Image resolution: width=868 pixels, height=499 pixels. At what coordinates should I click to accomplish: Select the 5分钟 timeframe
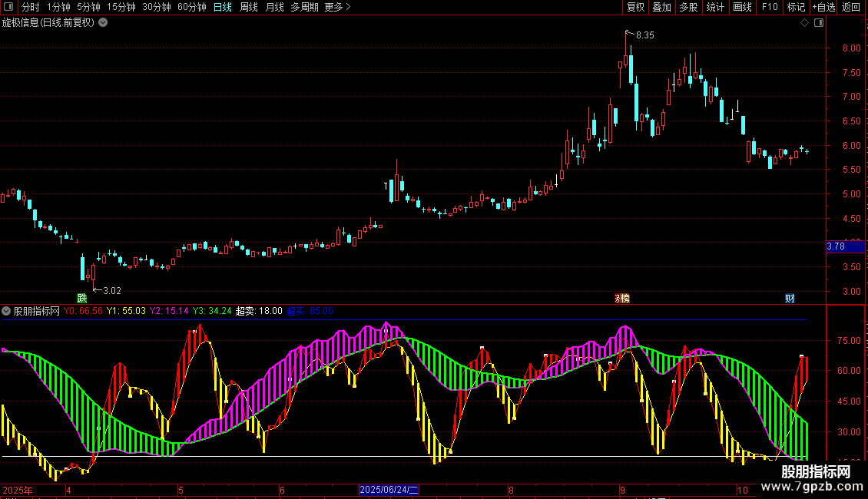click(88, 7)
